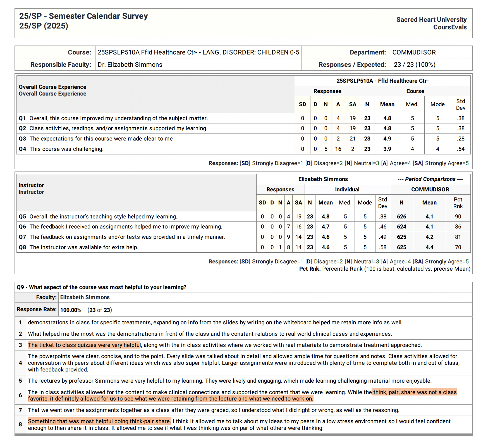Click the Q3 standard deviation .28 cell

click(460, 139)
